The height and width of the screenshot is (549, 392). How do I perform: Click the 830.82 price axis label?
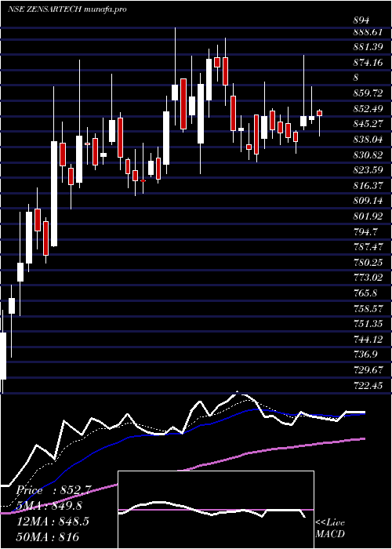(x=368, y=155)
